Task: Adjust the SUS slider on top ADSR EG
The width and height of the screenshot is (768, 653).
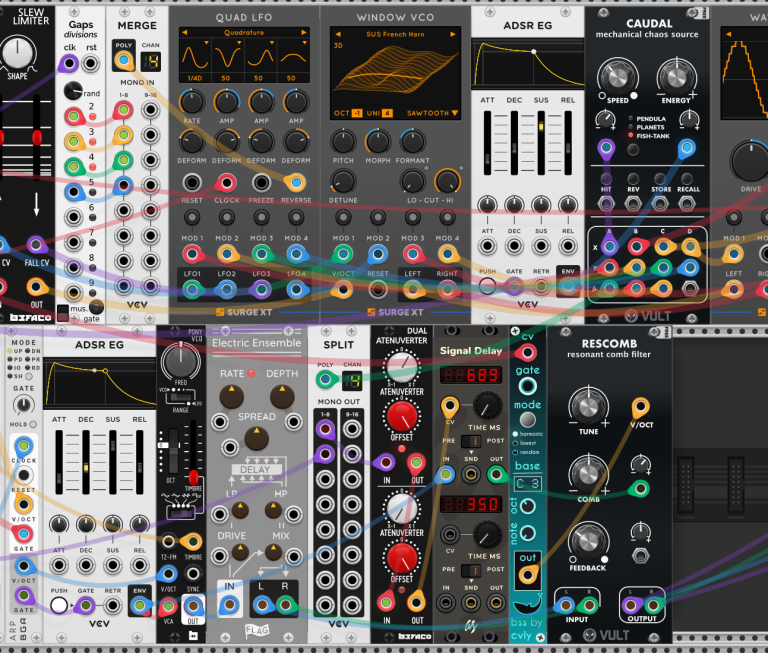Action: [541, 143]
